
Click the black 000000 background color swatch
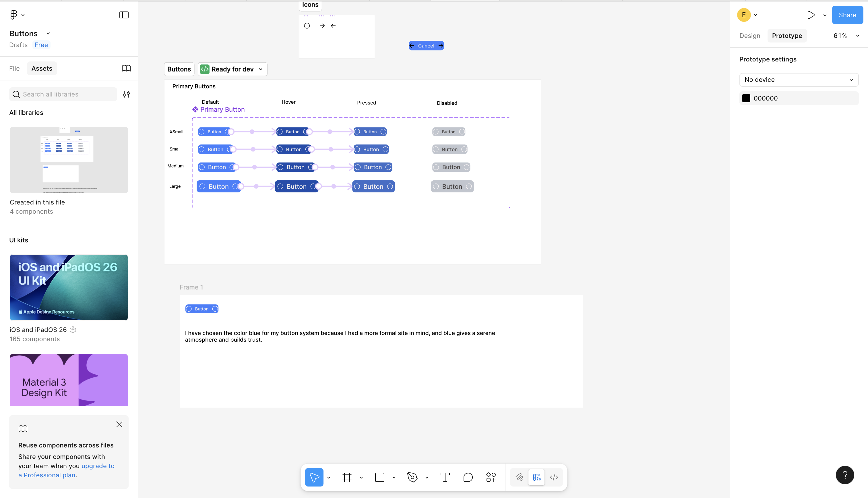(x=746, y=98)
